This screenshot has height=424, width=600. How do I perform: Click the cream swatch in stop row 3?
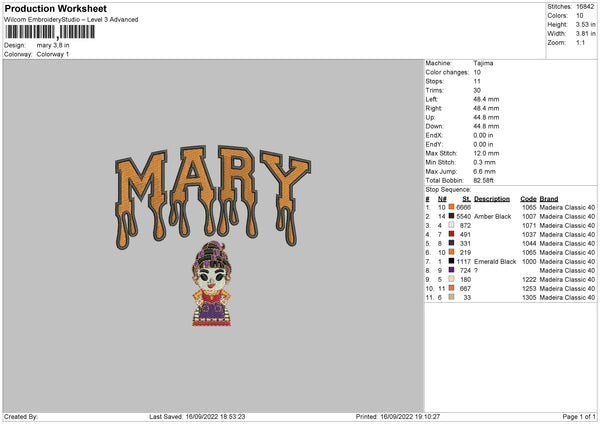pos(451,225)
